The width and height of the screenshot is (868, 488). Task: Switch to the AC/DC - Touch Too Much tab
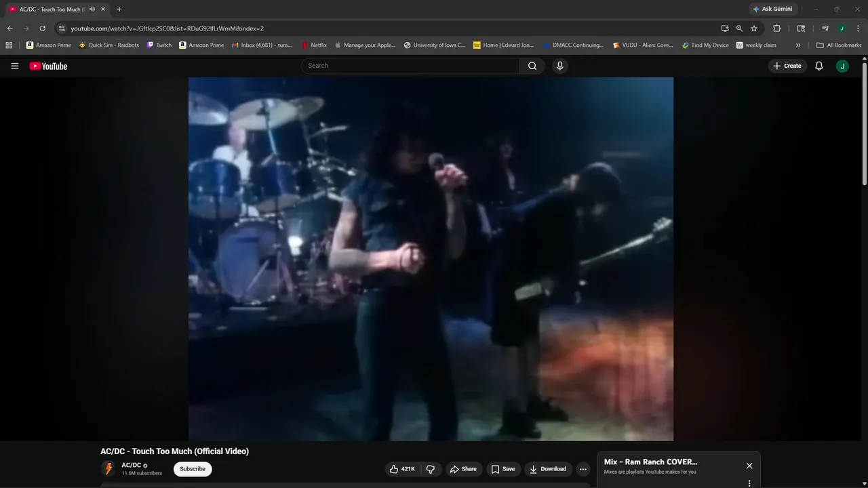[51, 9]
